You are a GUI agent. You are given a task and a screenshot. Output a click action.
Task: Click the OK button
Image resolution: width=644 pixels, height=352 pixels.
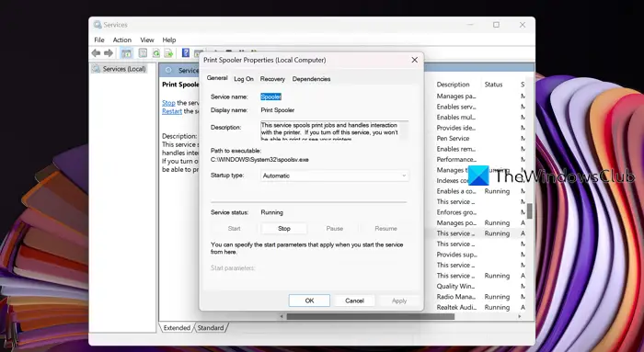[x=309, y=301]
